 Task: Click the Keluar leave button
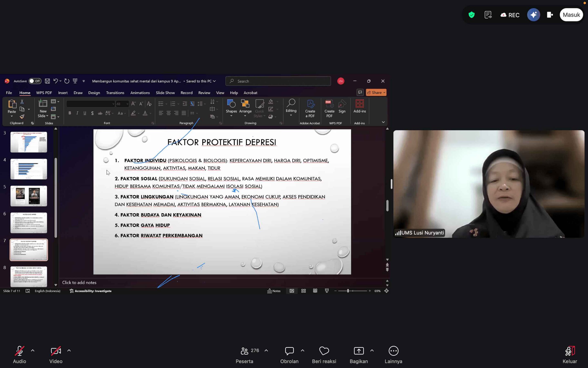[x=570, y=355]
